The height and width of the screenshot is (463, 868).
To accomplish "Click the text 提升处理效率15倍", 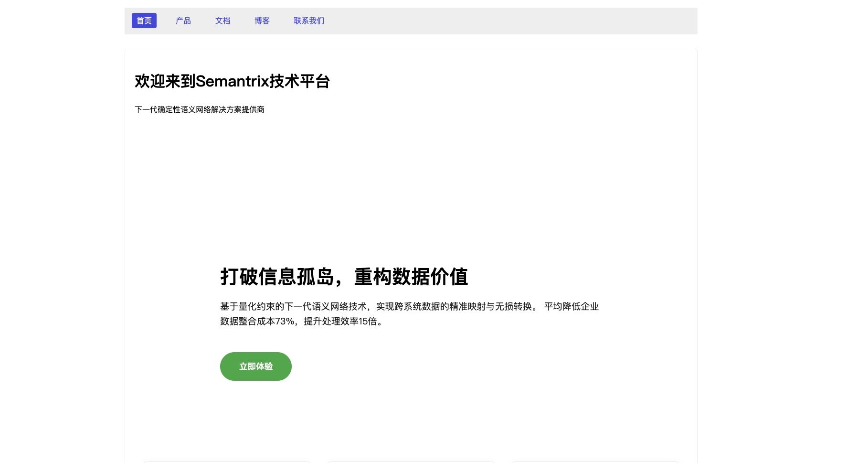I will coord(340,321).
